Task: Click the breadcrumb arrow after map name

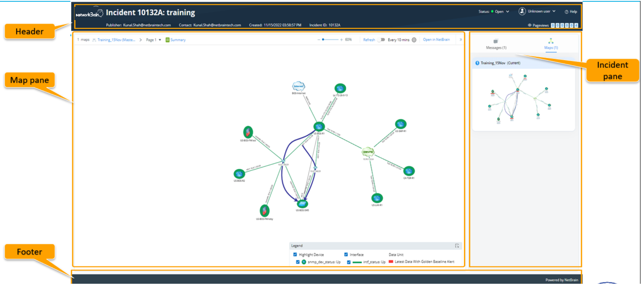Action: [x=141, y=40]
